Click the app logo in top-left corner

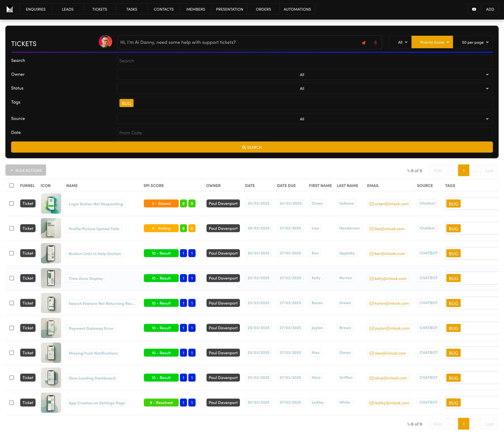(10, 9)
